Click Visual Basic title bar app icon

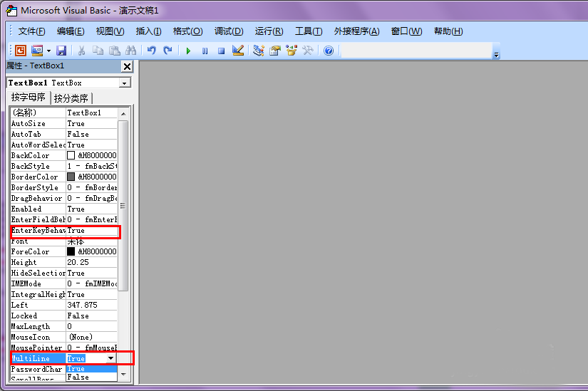pos(11,11)
